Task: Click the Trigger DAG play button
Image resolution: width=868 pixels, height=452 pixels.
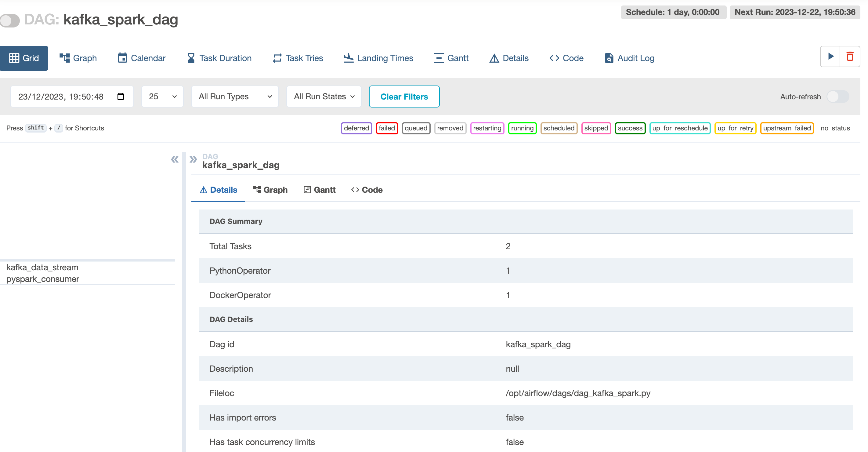Action: click(830, 56)
